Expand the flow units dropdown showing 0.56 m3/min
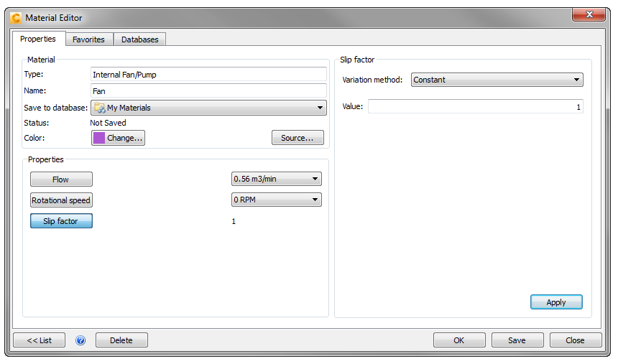This screenshot has height=364, width=618. (276, 179)
